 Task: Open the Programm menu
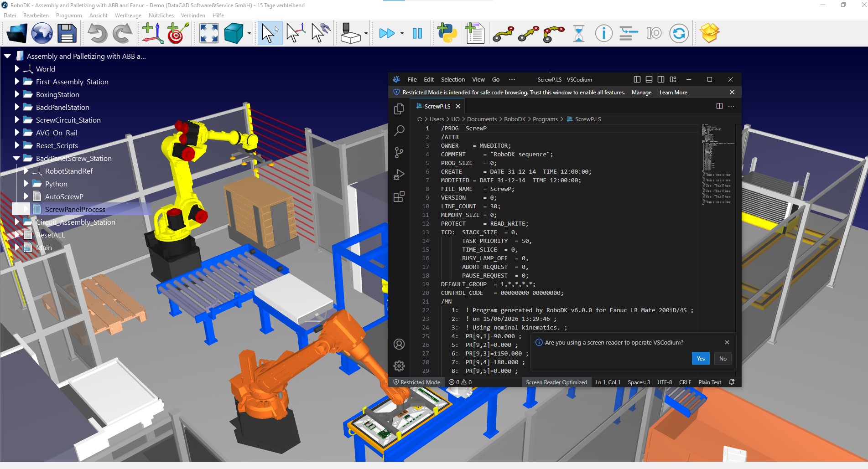pos(69,15)
